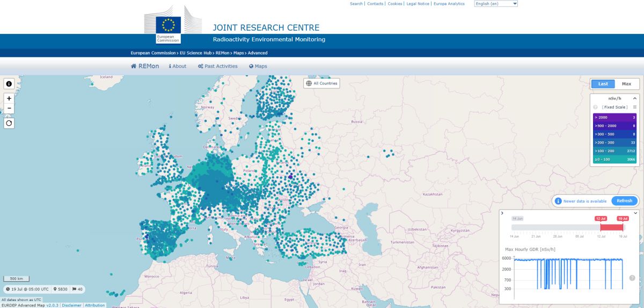Click the 500 km scale bar
The width and height of the screenshot is (644, 308).
pyautogui.click(x=17, y=278)
